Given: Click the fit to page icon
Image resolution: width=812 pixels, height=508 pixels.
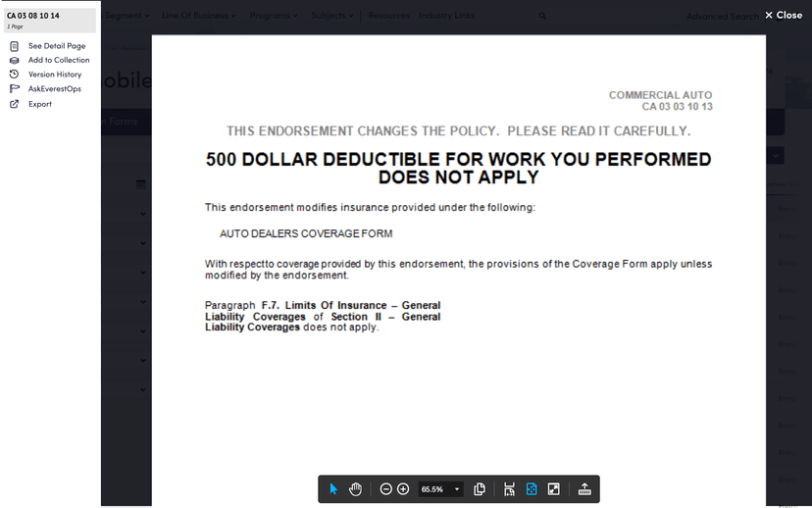Looking at the screenshot, I should [532, 488].
